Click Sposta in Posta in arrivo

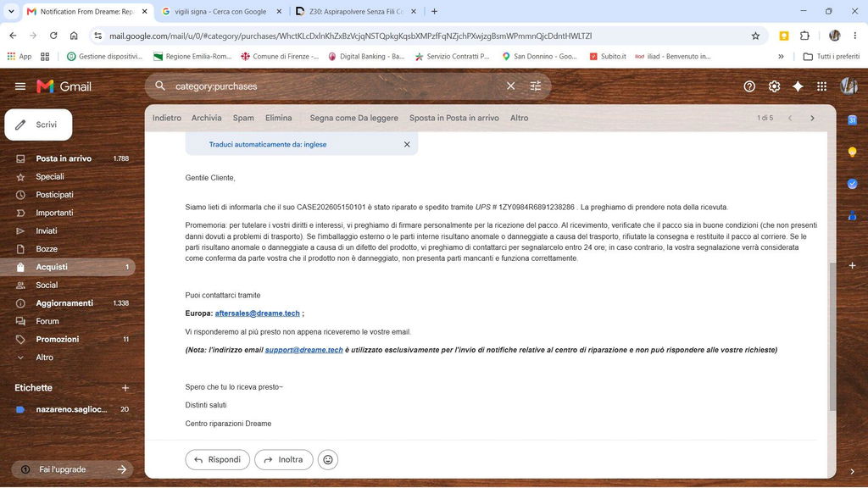coord(454,118)
